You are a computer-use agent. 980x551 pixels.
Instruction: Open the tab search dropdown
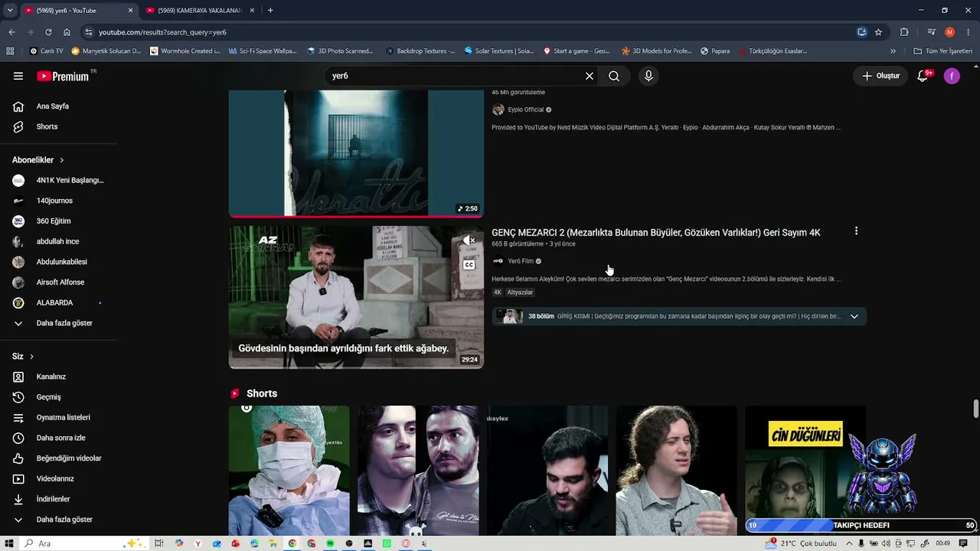tap(10, 10)
